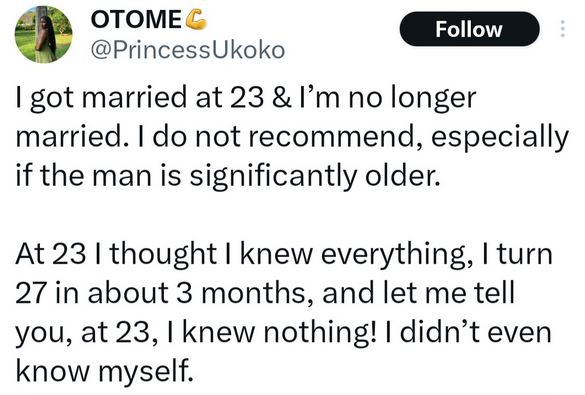
Task: Click the OTOME display name
Action: coord(136,19)
